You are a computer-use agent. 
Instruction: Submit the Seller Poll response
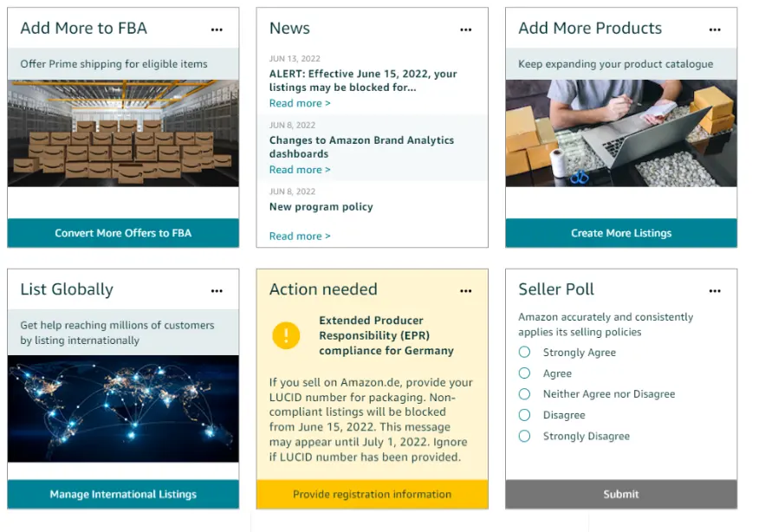click(621, 494)
